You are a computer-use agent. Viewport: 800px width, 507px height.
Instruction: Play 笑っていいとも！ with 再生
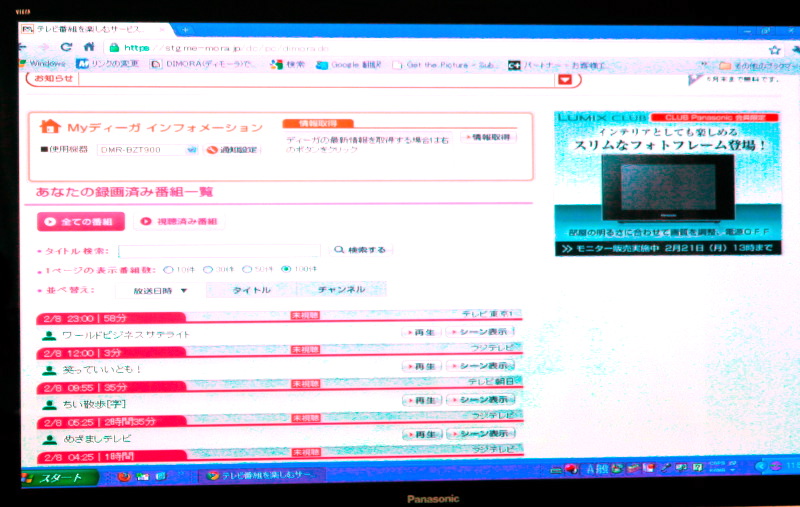pos(422,366)
